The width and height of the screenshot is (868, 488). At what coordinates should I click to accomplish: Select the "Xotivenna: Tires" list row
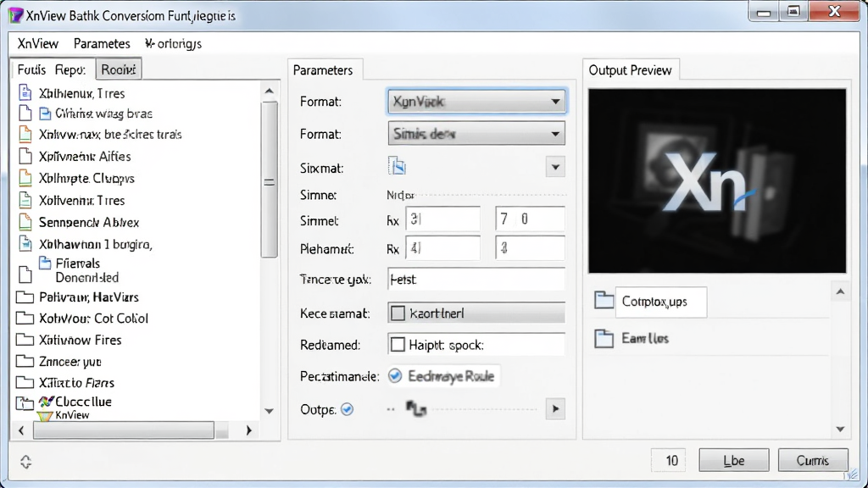click(x=81, y=200)
